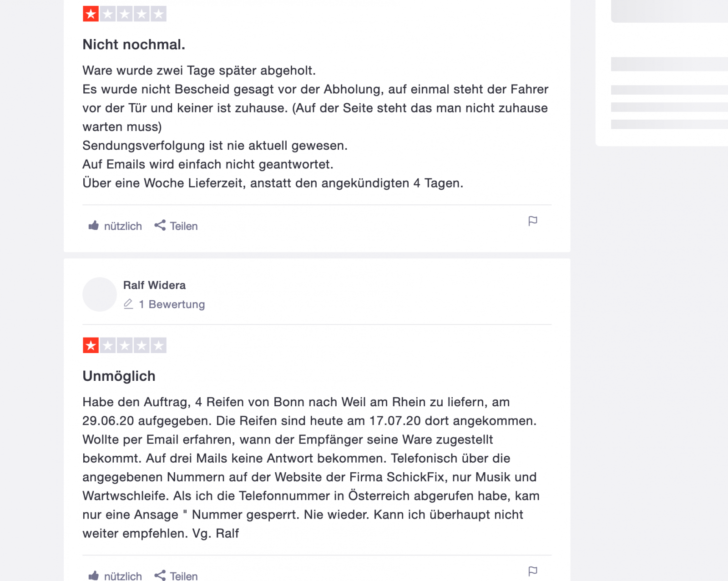Click the red first star of Ralf's rating

pos(91,345)
